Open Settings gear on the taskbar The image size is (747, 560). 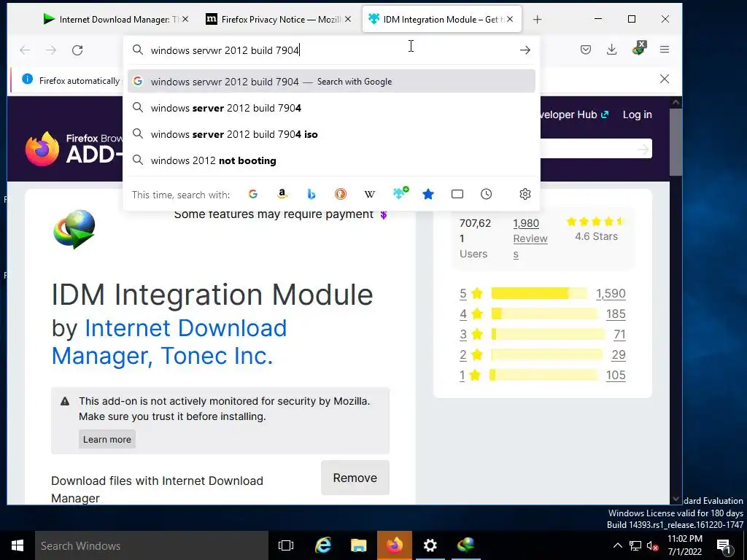[430, 545]
